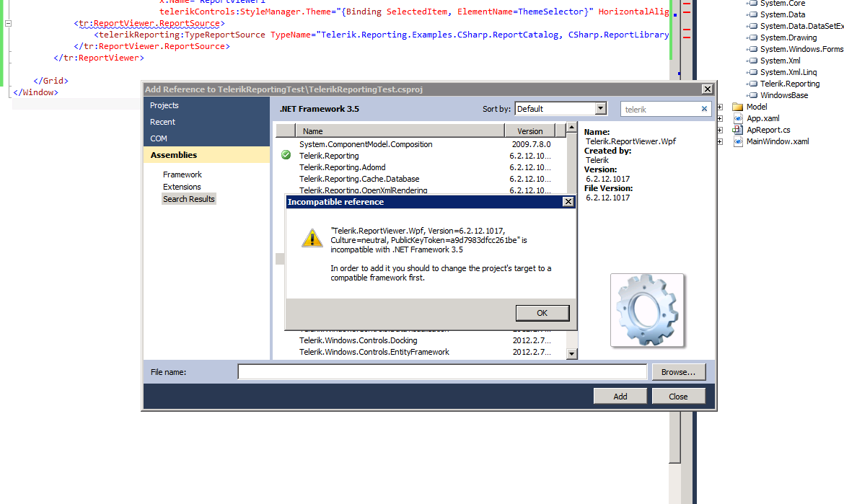
Task: Click the assembly list scroll up arrow
Action: coord(571,128)
